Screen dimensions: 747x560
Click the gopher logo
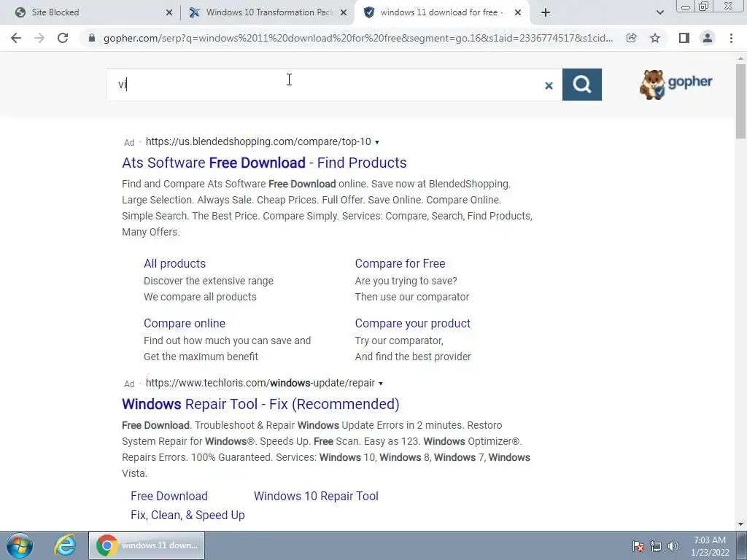coord(676,85)
